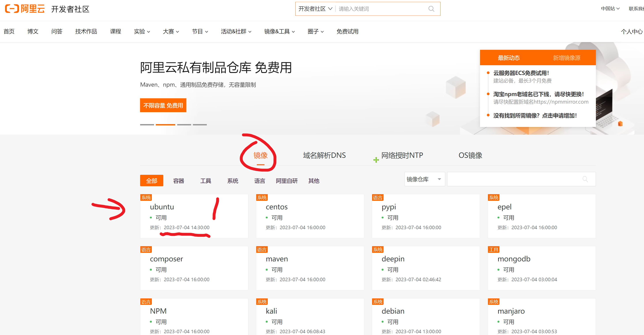Switch to the 最新动态 tab
This screenshot has height=335, width=644.
pyautogui.click(x=508, y=58)
